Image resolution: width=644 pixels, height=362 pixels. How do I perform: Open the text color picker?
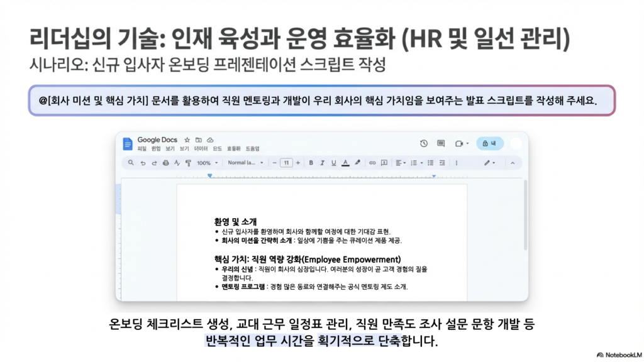[x=345, y=163]
